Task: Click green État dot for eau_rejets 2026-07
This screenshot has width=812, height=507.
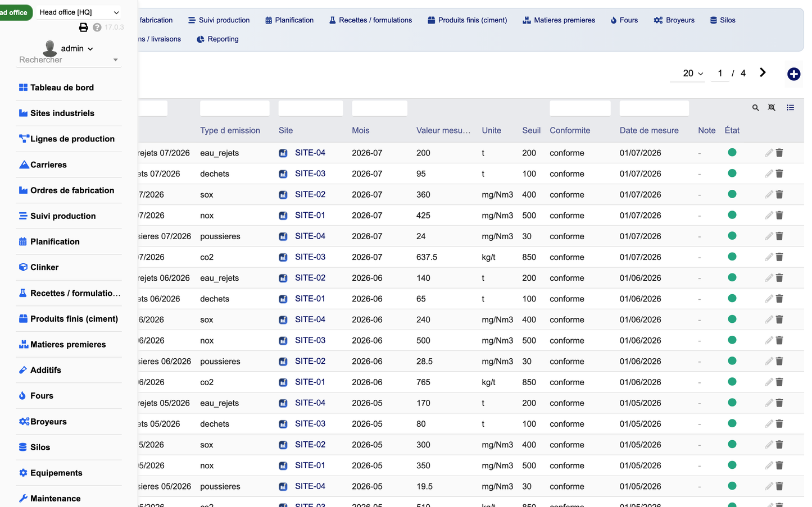Action: coord(732,152)
